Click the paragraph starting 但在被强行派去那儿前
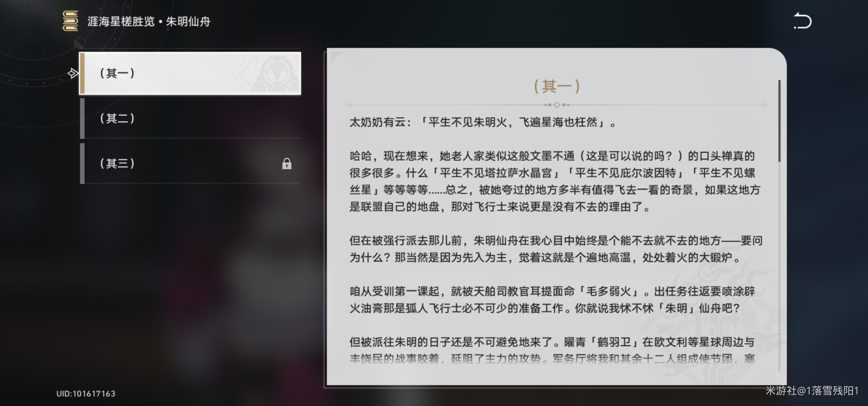This screenshot has width=868, height=406. [x=556, y=249]
